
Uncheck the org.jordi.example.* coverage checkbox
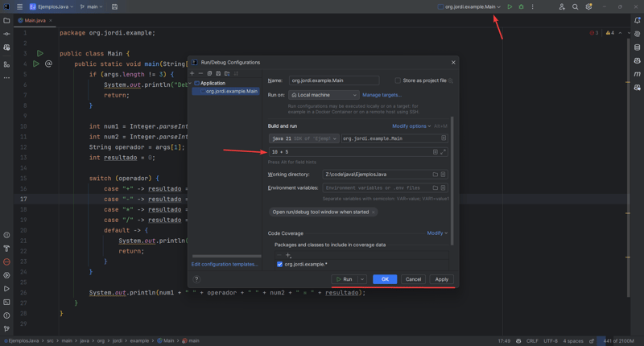click(x=279, y=264)
